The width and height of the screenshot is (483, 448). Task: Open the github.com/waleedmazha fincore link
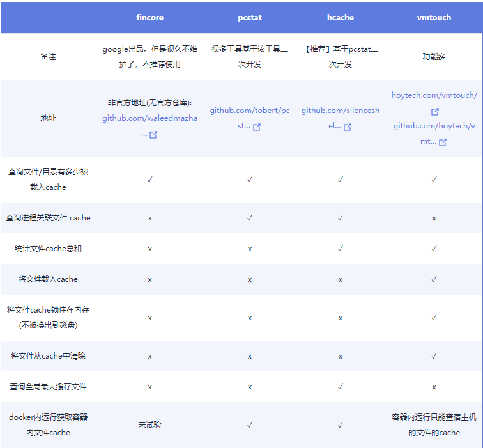149,118
